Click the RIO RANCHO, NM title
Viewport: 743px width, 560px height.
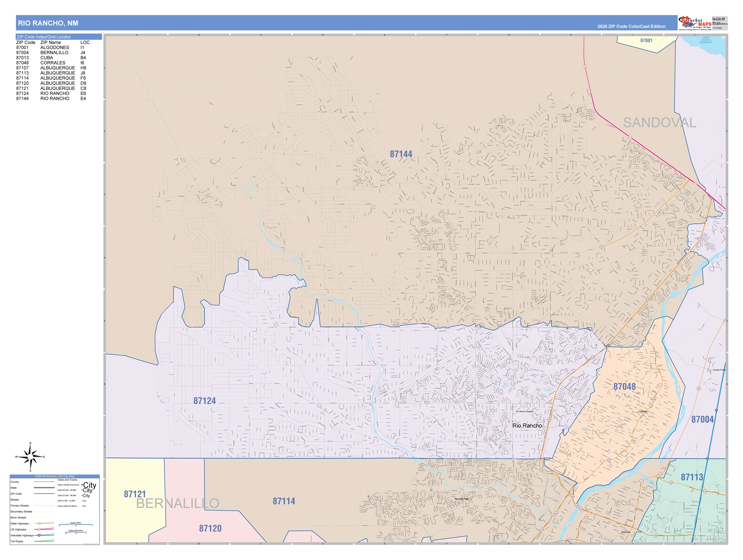pos(48,23)
